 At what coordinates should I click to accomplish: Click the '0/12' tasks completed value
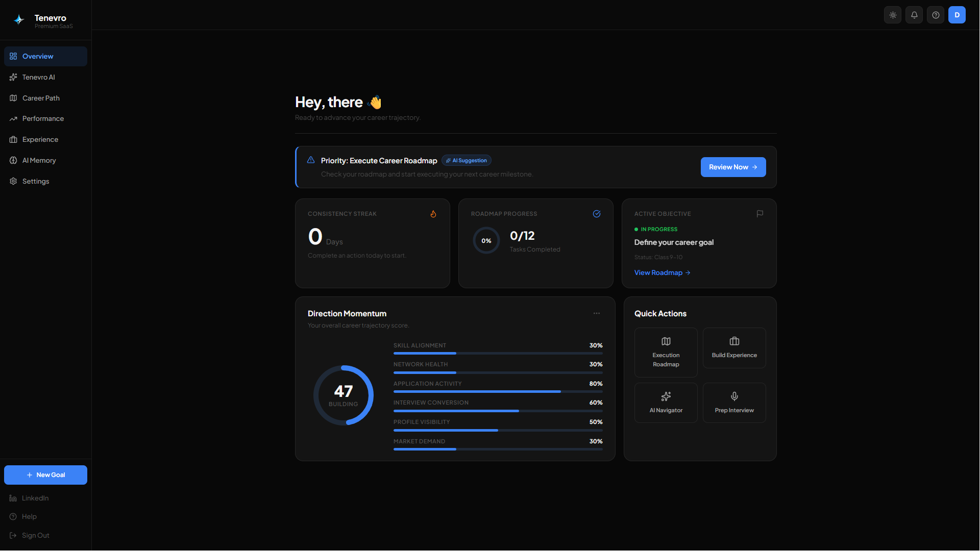(522, 236)
